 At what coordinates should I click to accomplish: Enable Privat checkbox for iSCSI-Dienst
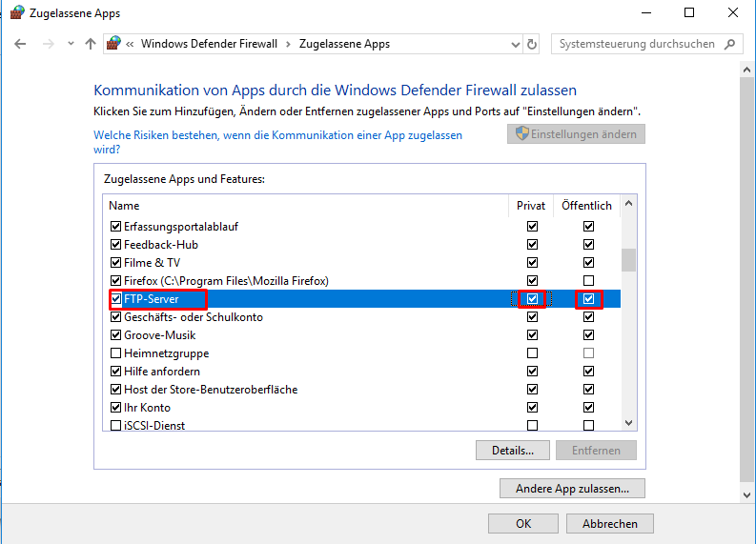(x=532, y=426)
